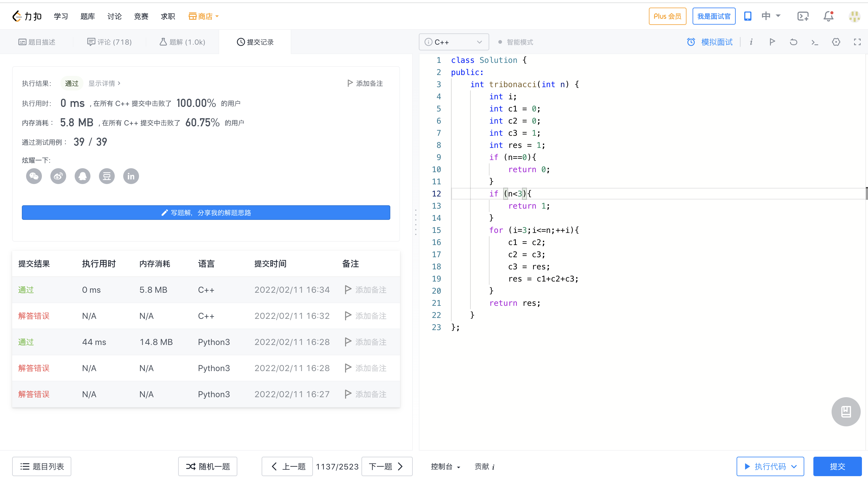Enter fullscreen editor mode
868x481 pixels.
(857, 42)
